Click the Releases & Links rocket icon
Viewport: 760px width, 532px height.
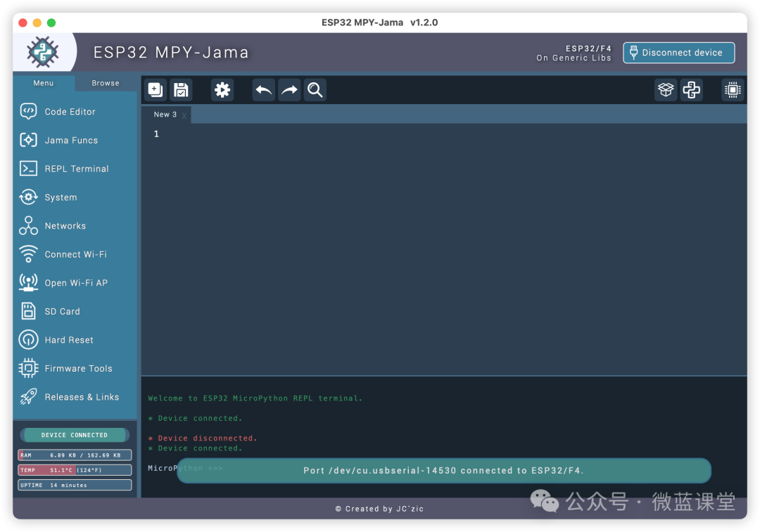tap(28, 397)
